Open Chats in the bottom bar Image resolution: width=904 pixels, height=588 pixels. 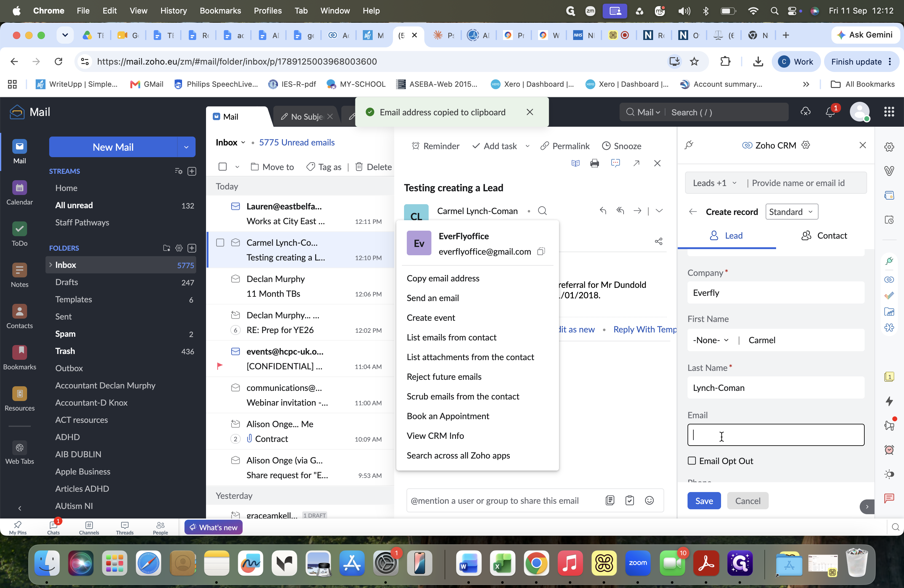[53, 528]
